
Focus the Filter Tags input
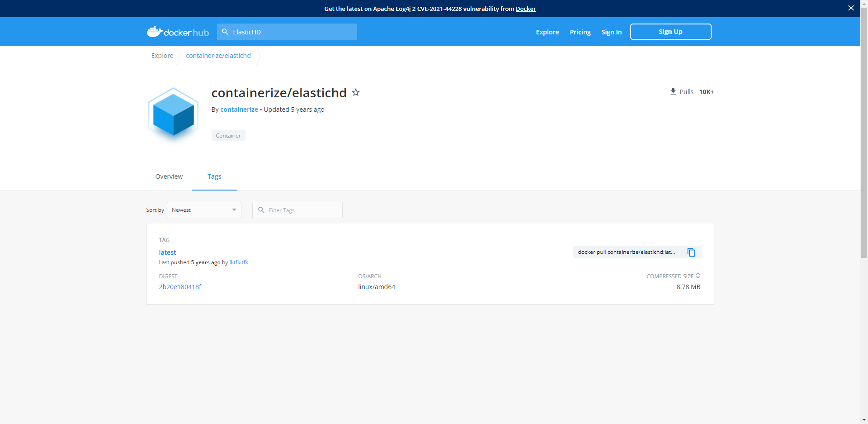[297, 210]
